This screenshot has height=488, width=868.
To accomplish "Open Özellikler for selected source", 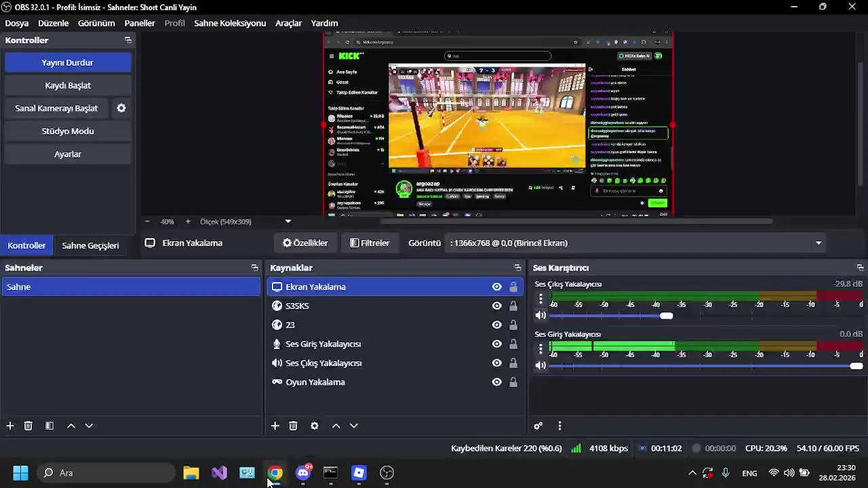I will tap(305, 243).
